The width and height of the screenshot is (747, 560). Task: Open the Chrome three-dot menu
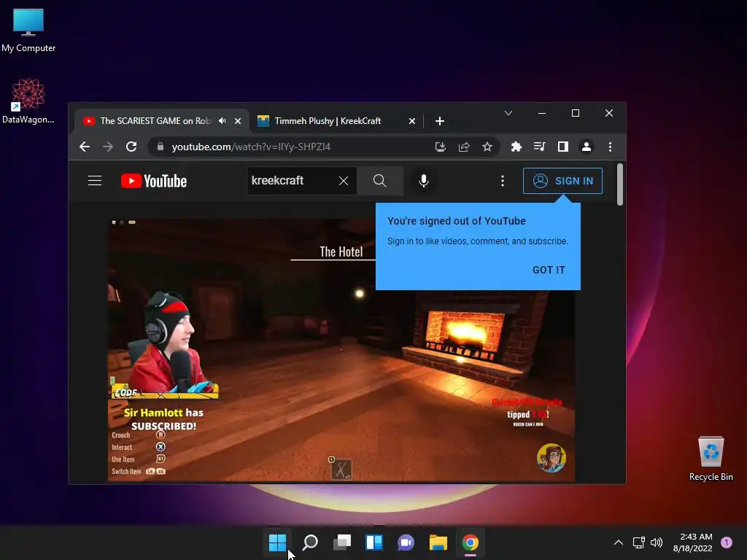[x=611, y=147]
